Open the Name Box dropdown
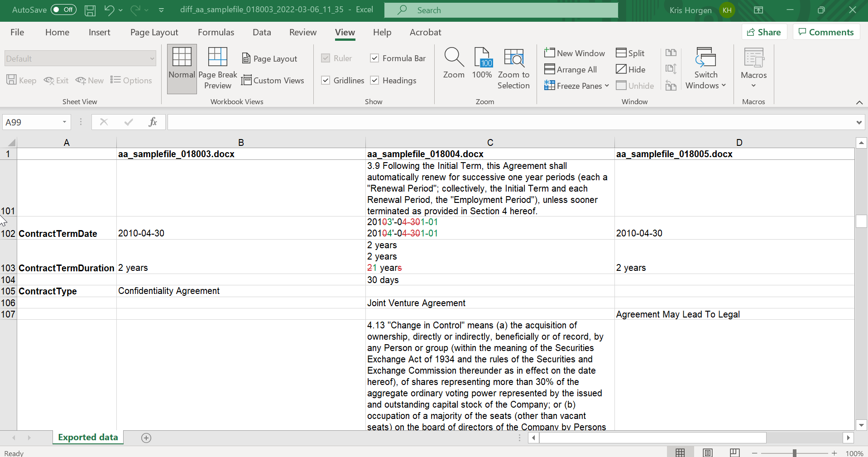 [x=63, y=122]
